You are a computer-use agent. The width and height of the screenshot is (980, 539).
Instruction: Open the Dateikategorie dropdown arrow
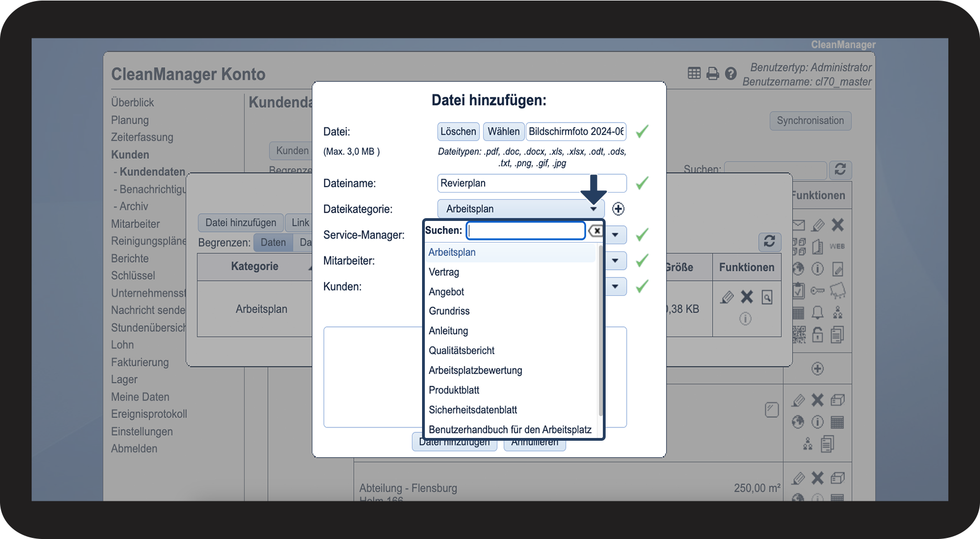[x=593, y=209]
